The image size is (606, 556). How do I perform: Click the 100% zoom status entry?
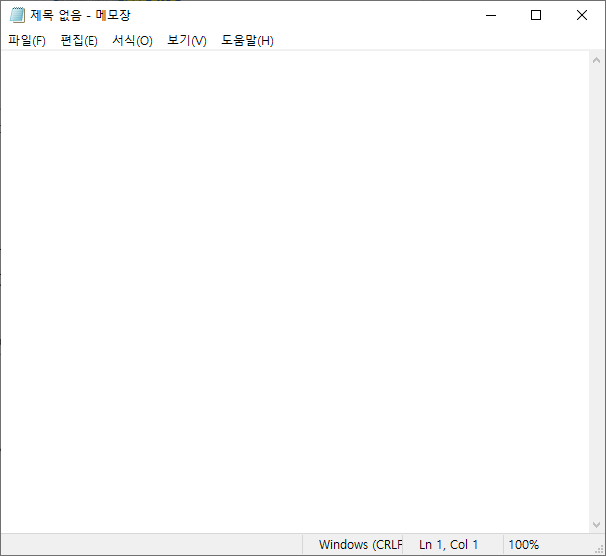(x=523, y=545)
